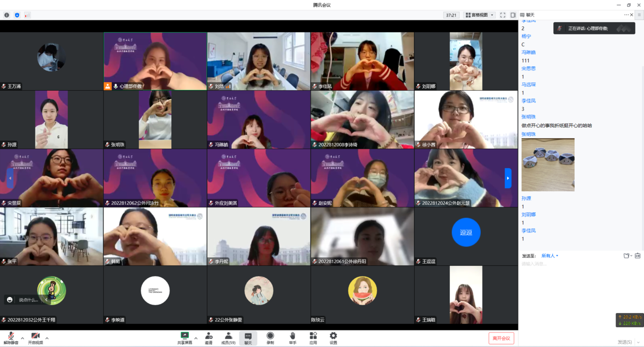This screenshot has height=347, width=644.
Task: Click the 发送(S) send button
Action: click(x=624, y=342)
